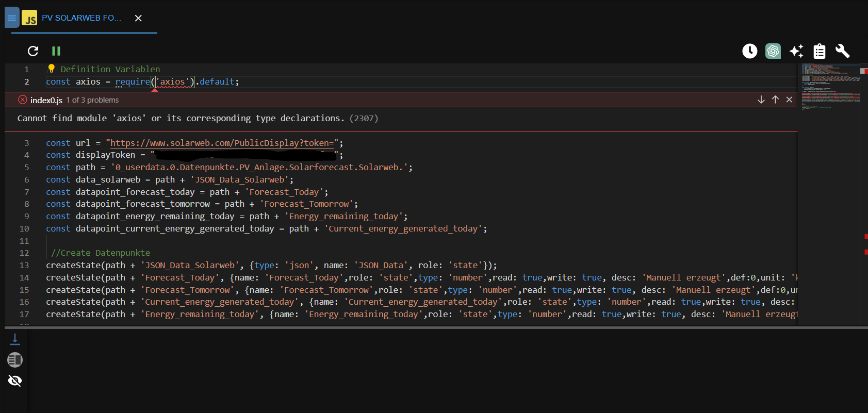Click 'datapoint_forecast_tomorrow' on line 8
Screen dimensions: 868x413
143,204
